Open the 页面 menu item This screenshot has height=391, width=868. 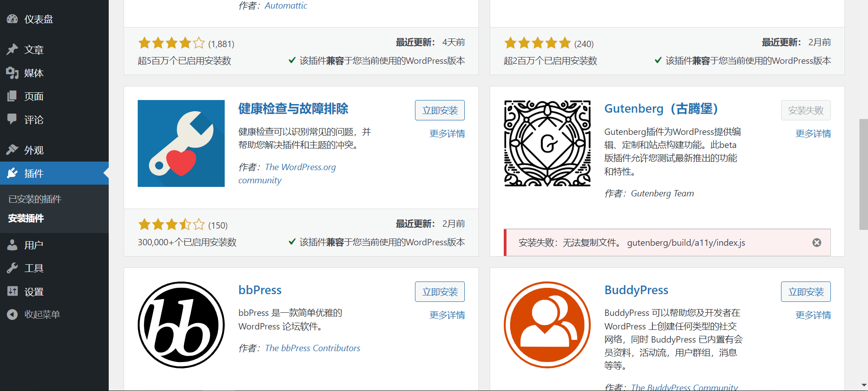54,96
